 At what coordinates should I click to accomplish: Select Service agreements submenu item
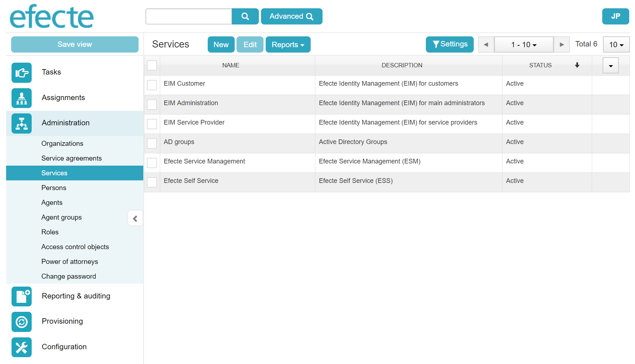point(75,158)
